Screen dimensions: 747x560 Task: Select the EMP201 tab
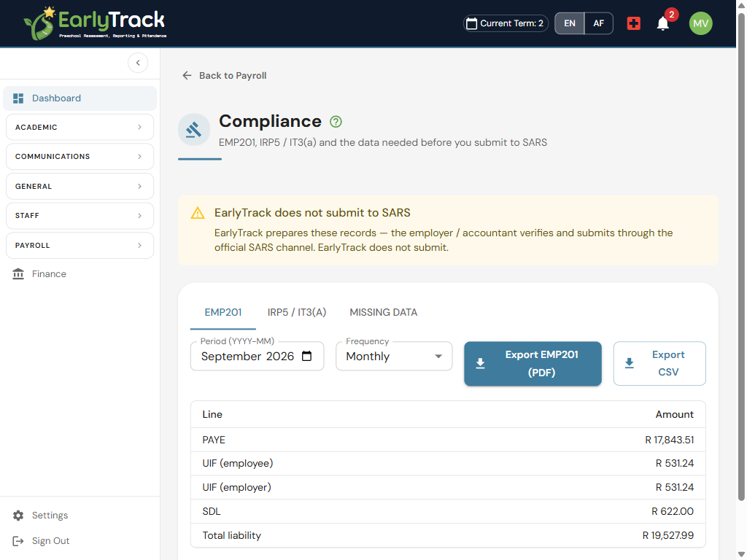tap(223, 312)
